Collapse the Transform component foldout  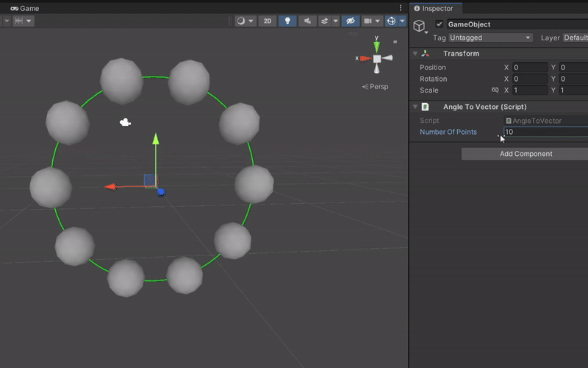pos(415,54)
